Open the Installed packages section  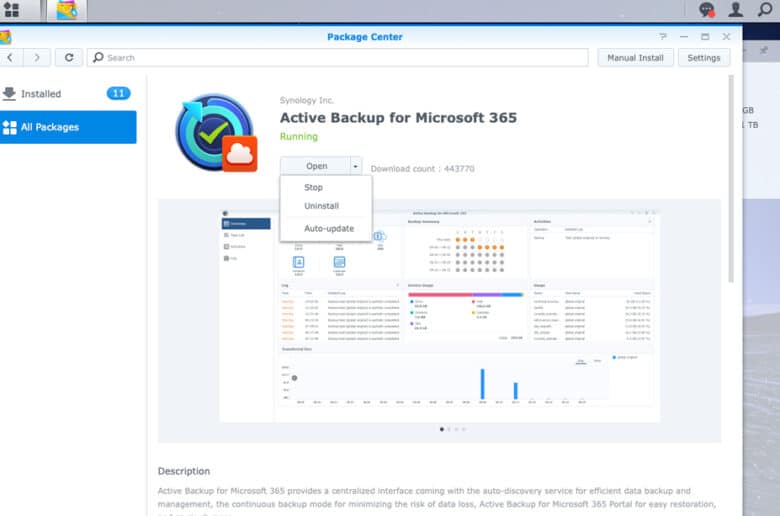click(x=68, y=94)
